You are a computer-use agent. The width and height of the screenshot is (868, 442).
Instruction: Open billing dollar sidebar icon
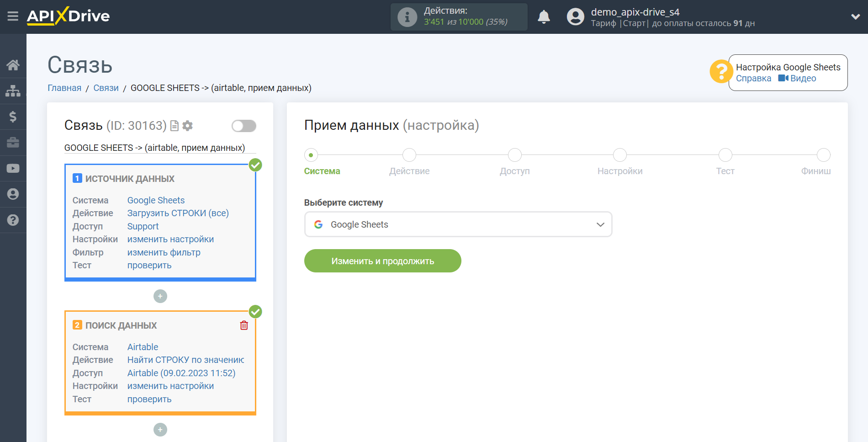coord(13,117)
